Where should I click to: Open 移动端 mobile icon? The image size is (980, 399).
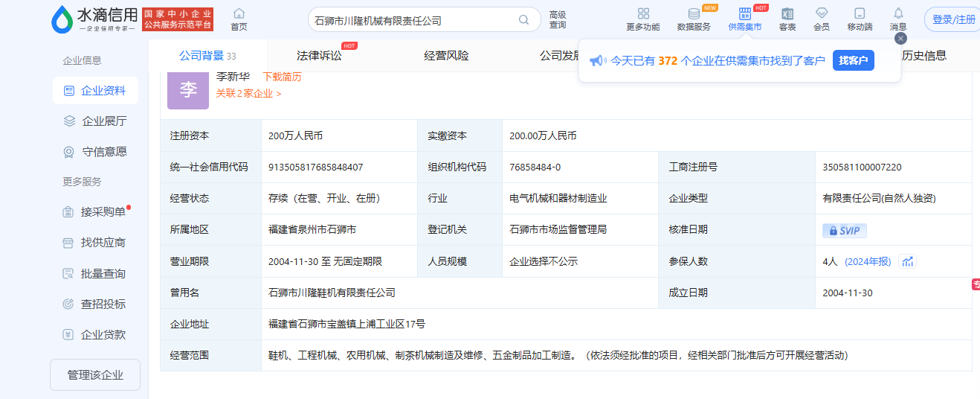coord(860,14)
